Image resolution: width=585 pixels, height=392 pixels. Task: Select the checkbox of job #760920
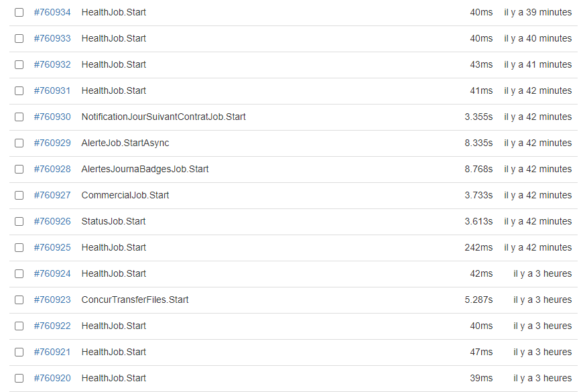coord(19,378)
